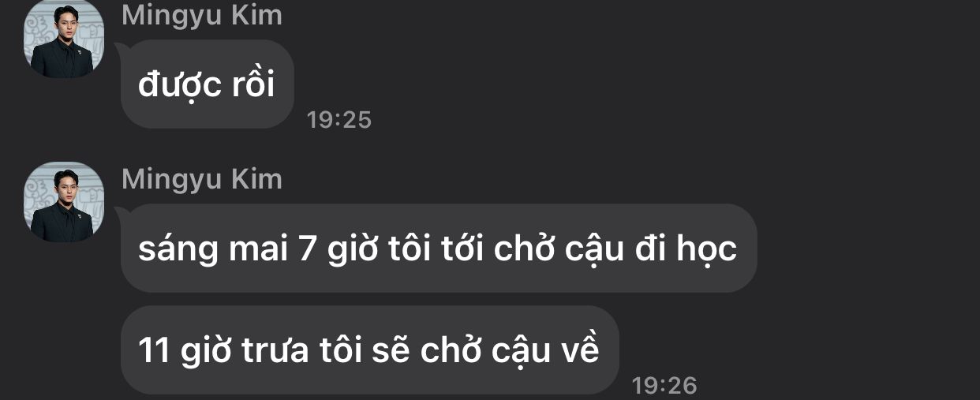Viewport: 980px width, 400px height.
Task: Click the number "7" in the second message
Action: click(x=308, y=250)
